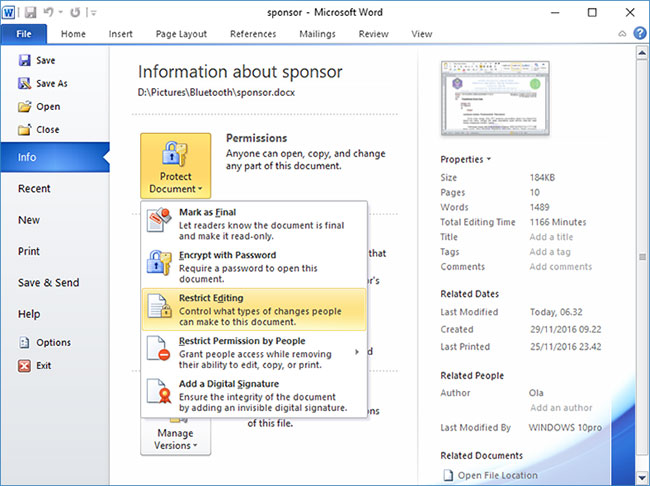This screenshot has height=486, width=650.
Task: Click Options label in sidebar
Action: point(53,343)
